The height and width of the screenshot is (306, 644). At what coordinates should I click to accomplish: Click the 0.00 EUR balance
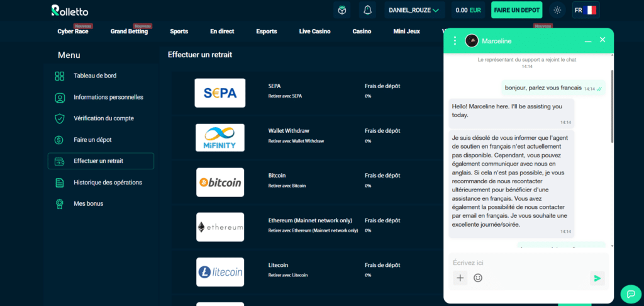[x=468, y=10]
